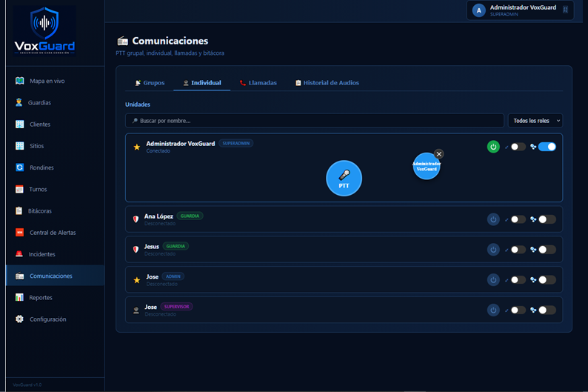588x392 pixels.
Task: Click the SUPERVISOR role badge
Action: [177, 307]
